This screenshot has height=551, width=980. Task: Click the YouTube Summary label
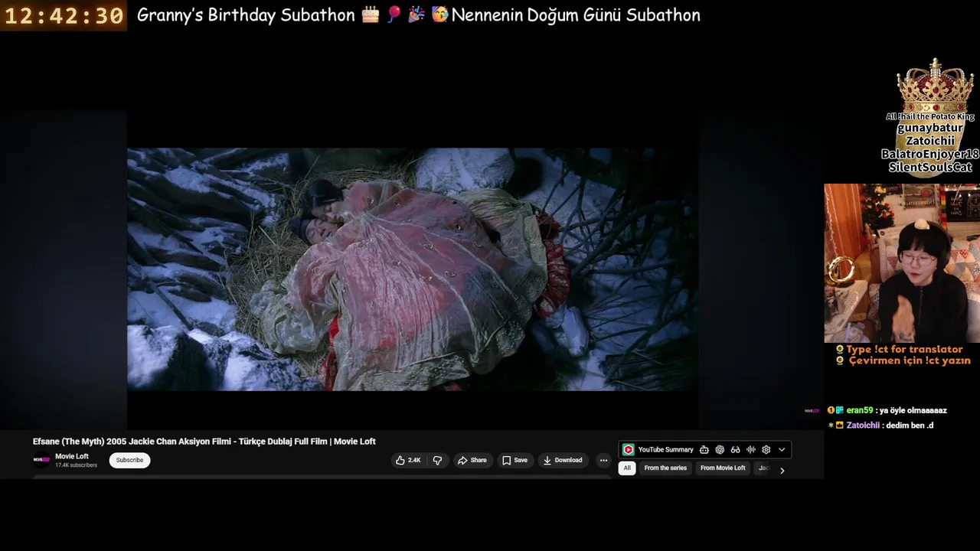point(665,450)
